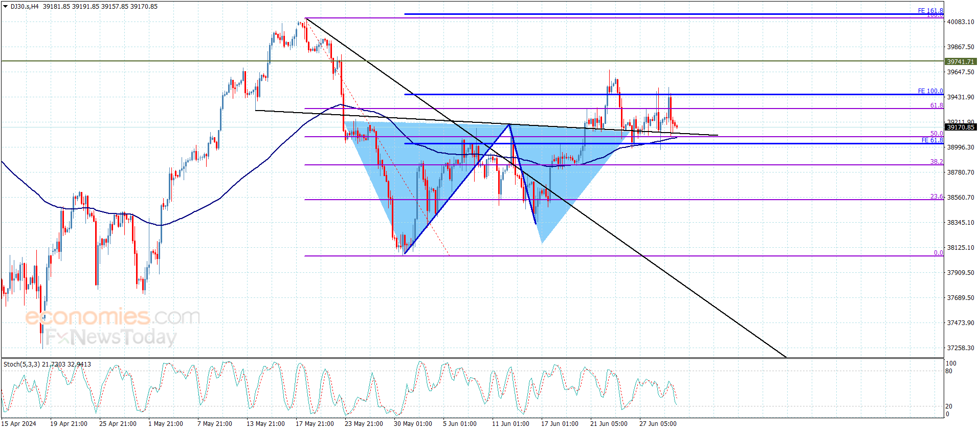Image resolution: width=980 pixels, height=430 pixels.
Task: Click the FxNewsToday watermark text
Action: 111,337
